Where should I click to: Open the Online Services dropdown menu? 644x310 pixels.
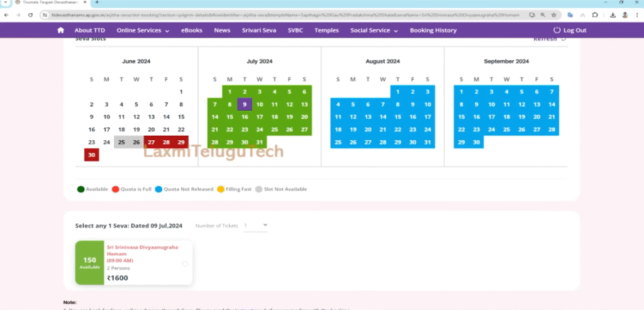[x=143, y=30]
